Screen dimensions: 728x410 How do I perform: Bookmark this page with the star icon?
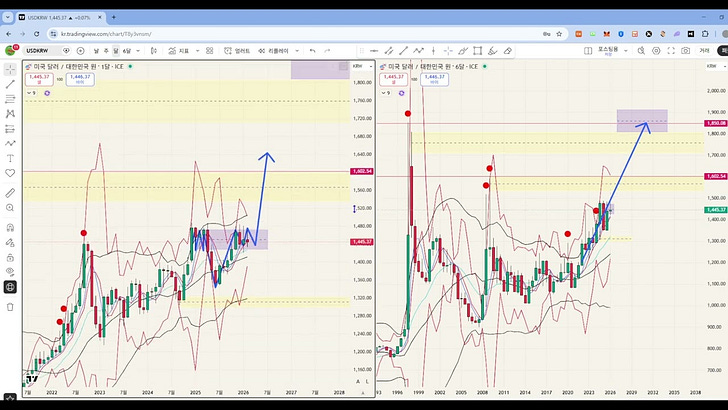click(559, 34)
